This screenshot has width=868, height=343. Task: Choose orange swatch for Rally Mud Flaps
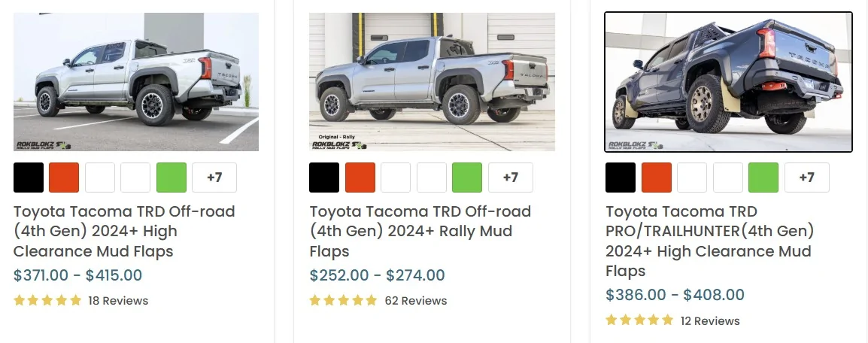(x=360, y=178)
